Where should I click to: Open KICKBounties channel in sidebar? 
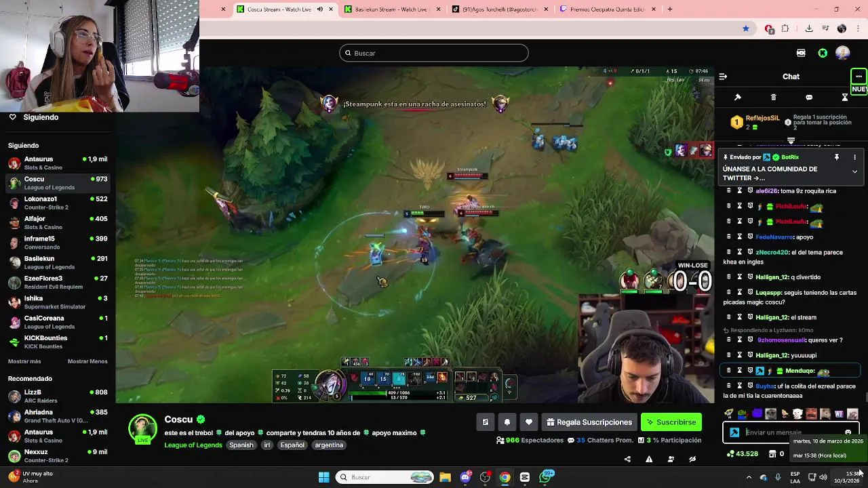coord(58,342)
